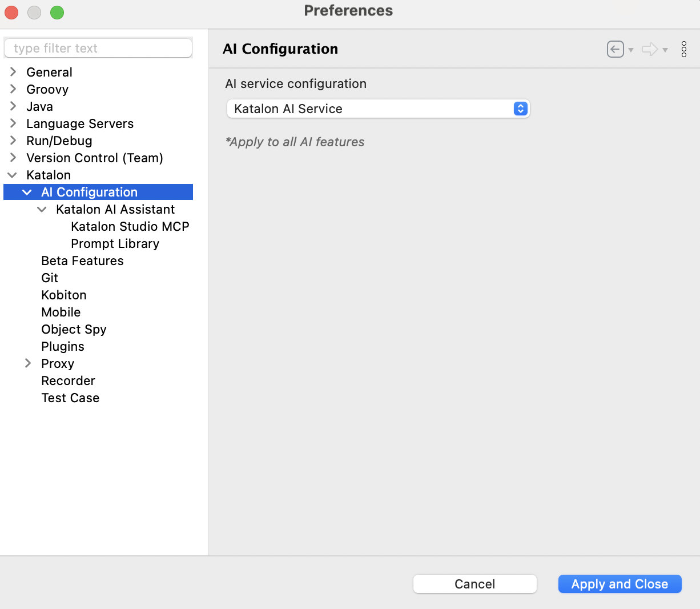Expand the General preferences section
The height and width of the screenshot is (609, 700).
coord(13,72)
